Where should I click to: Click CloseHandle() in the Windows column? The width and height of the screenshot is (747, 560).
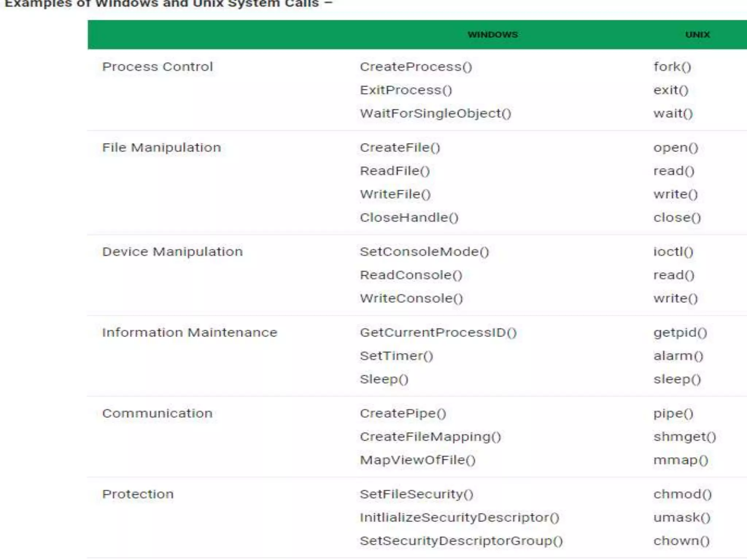[x=409, y=218]
